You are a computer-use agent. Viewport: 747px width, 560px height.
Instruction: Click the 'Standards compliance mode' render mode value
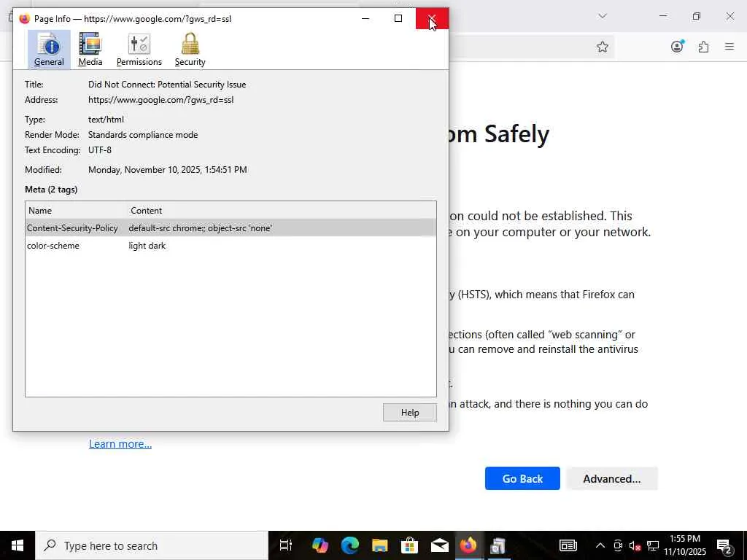click(143, 135)
